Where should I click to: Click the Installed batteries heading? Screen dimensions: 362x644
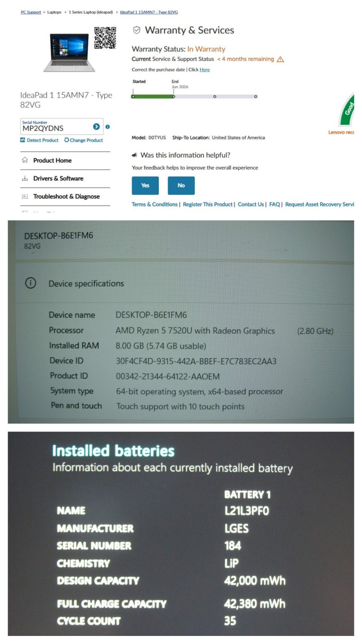[113, 451]
